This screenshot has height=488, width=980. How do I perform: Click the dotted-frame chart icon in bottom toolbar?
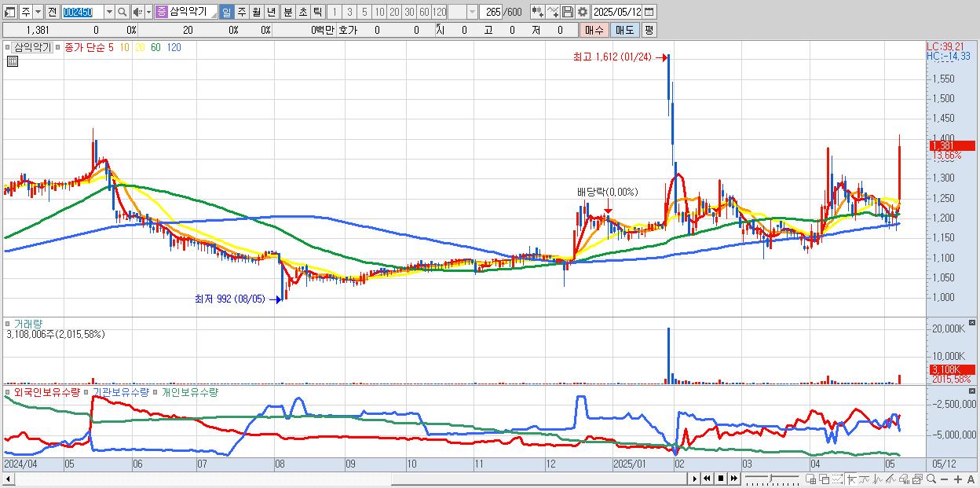pyautogui.click(x=837, y=479)
